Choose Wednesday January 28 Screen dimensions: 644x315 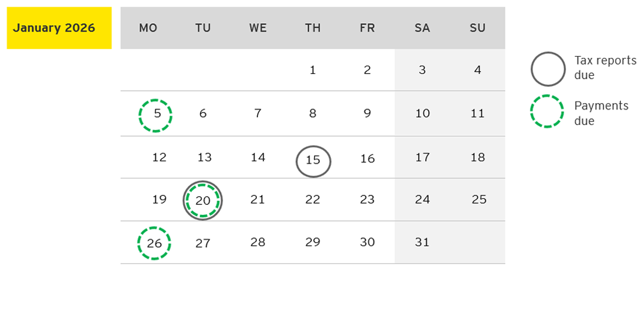pyautogui.click(x=257, y=242)
